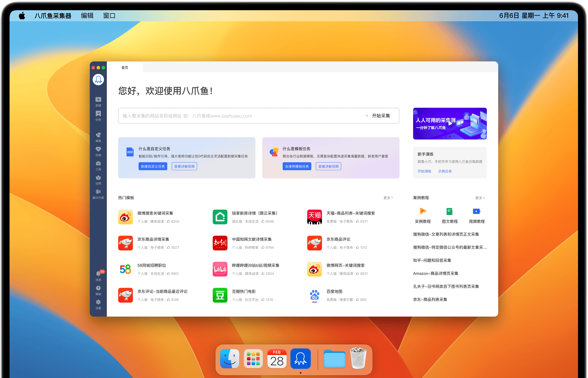588x378 pixels.
Task: Launch Finder from the dock
Action: [x=229, y=359]
